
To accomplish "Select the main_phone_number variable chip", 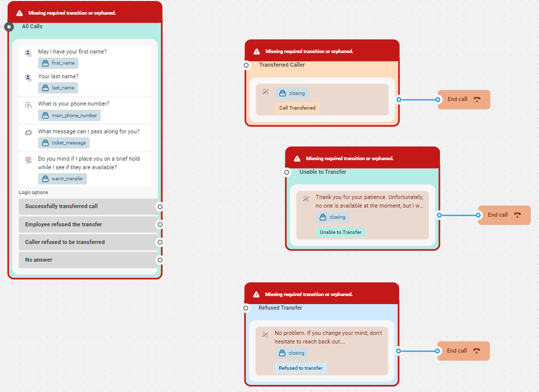I will [69, 116].
